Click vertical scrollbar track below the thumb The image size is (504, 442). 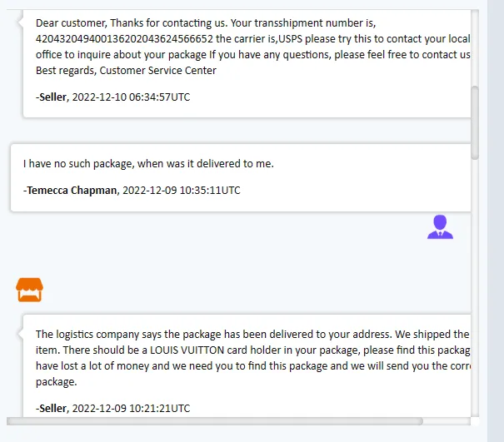tap(476, 291)
